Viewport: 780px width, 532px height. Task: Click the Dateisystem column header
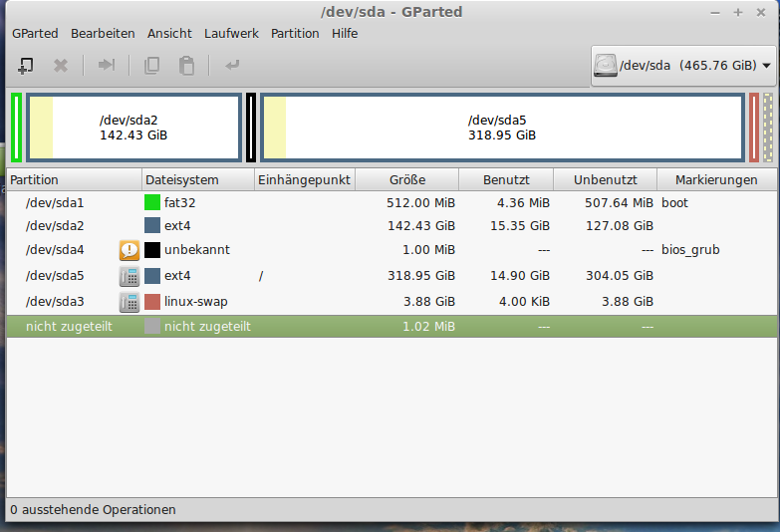tap(198, 179)
